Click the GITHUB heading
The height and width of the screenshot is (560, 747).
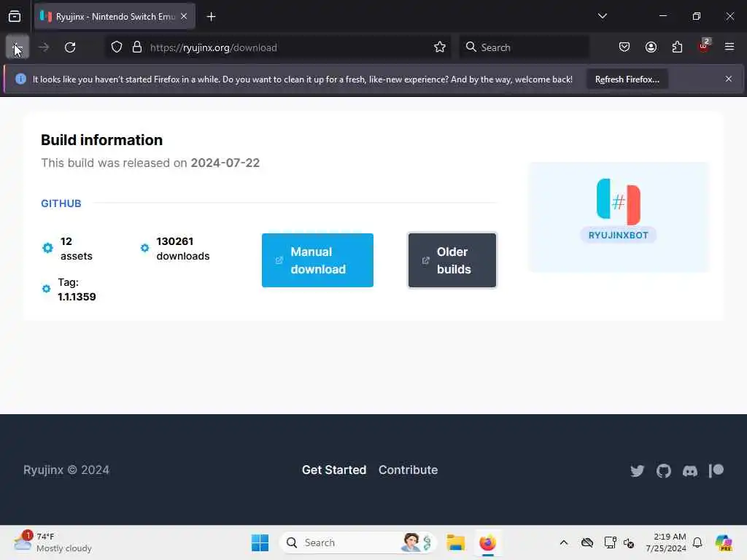click(x=61, y=203)
